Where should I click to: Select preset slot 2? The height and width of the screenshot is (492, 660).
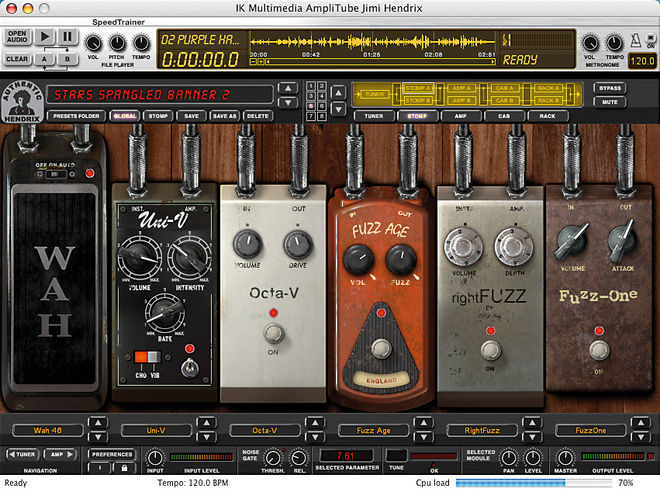click(321, 86)
